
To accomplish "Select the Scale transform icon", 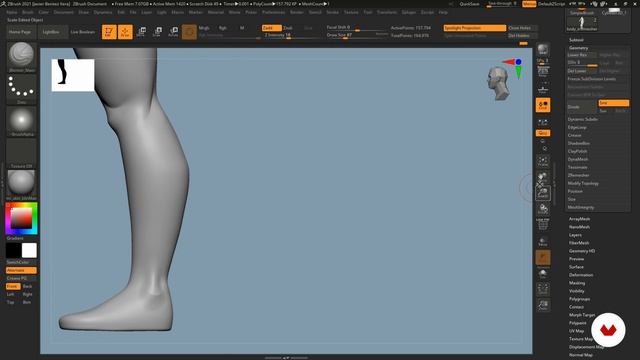I will point(157,32).
